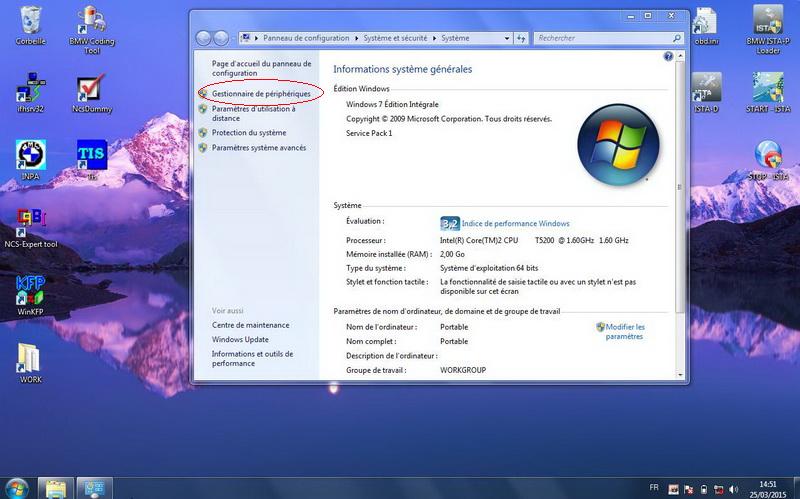Image resolution: width=800 pixels, height=499 pixels.
Task: Click the vertical scrollbar of System window
Action: [x=680, y=187]
